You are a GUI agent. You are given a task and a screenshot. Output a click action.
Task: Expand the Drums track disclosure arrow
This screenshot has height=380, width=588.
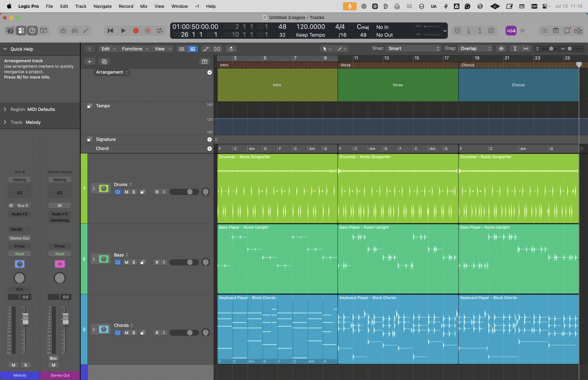pyautogui.click(x=93, y=189)
